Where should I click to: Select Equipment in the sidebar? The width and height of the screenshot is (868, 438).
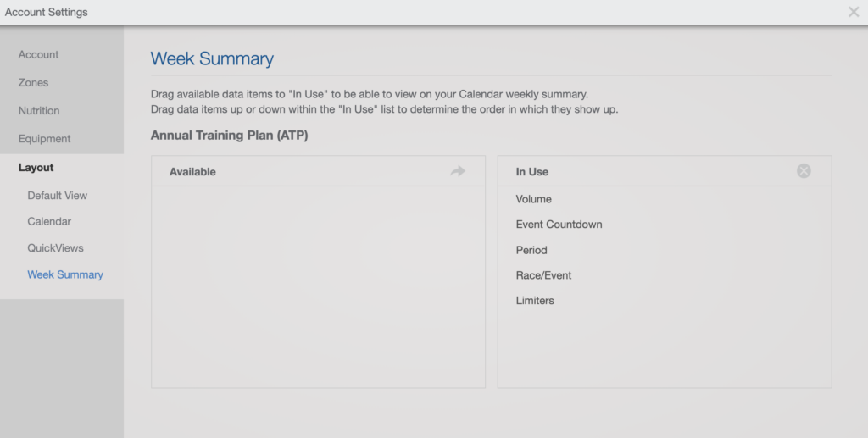coord(44,139)
